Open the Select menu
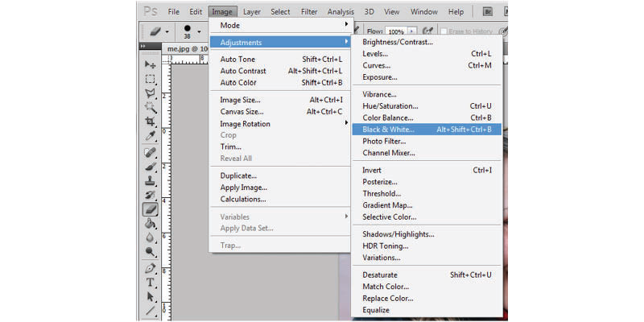This screenshot has width=644, height=322. [x=280, y=12]
